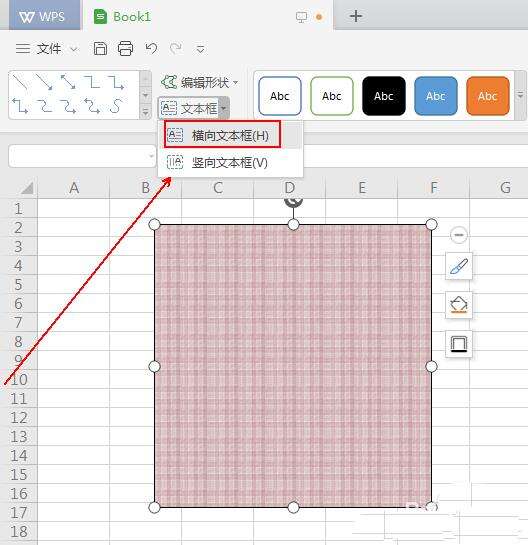
Task: Apply white with blue outline Abc style
Action: point(280,96)
